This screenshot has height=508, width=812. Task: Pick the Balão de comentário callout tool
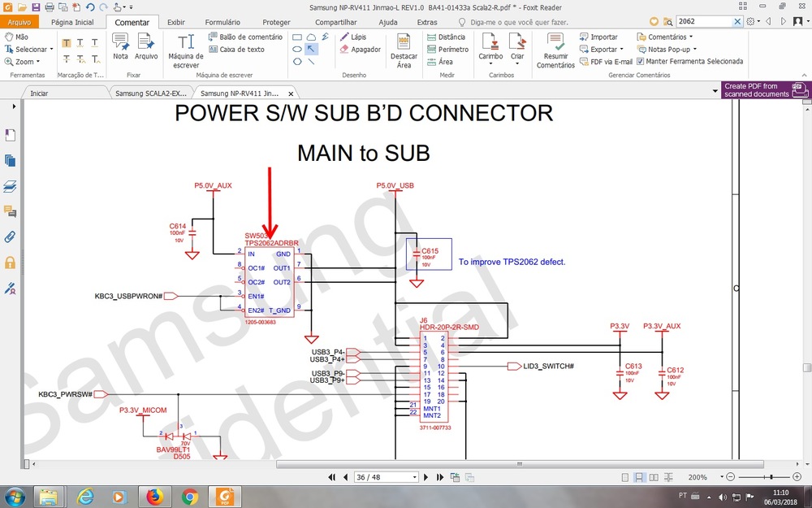[x=245, y=37]
